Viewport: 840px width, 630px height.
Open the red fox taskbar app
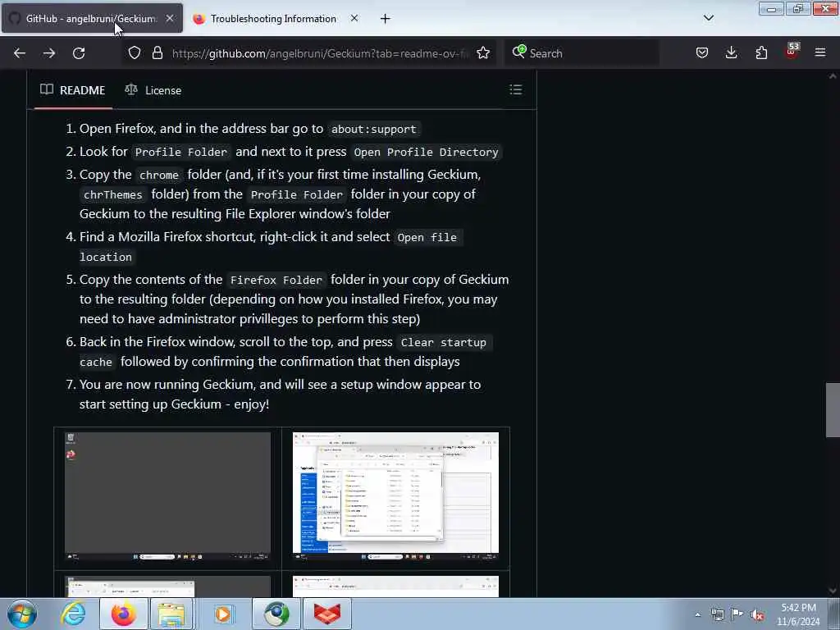click(327, 614)
